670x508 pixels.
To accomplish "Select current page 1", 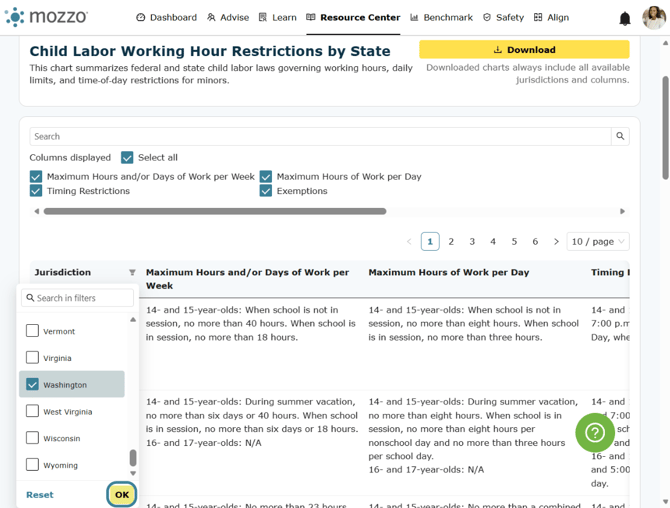I will [x=430, y=242].
